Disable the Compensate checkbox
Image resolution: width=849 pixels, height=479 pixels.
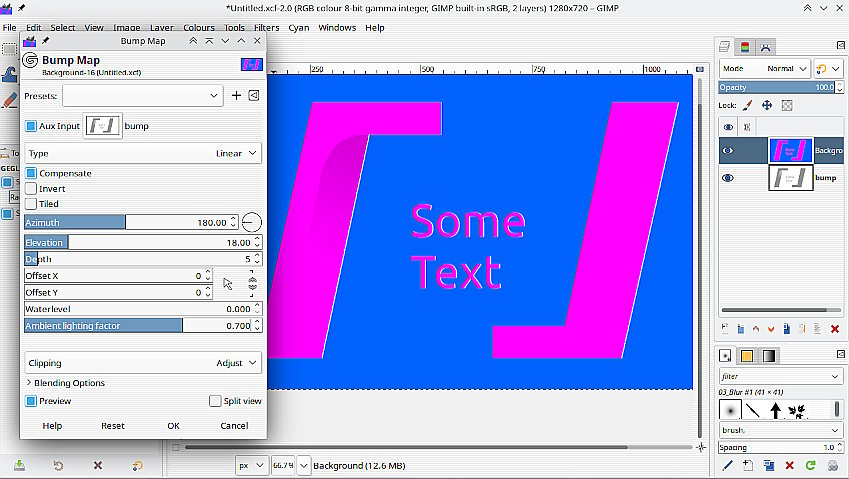coord(31,173)
